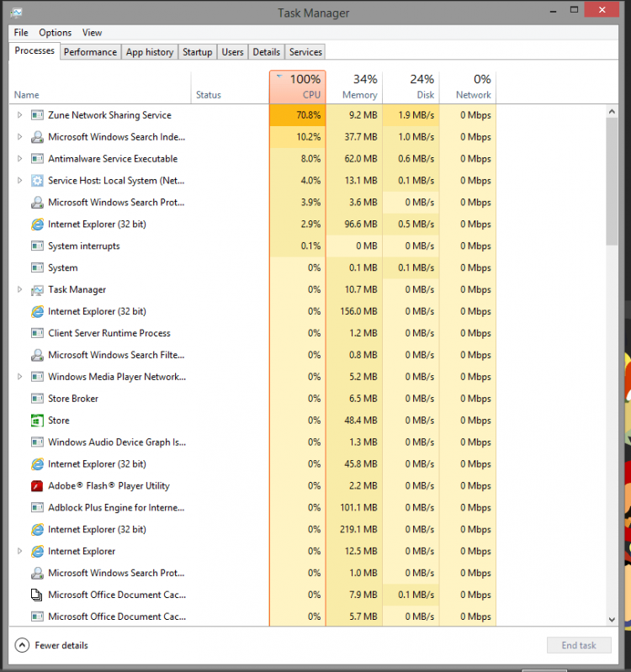The width and height of the screenshot is (631, 672).
Task: Click the Adobe Flash Player Utility icon
Action: [37, 485]
